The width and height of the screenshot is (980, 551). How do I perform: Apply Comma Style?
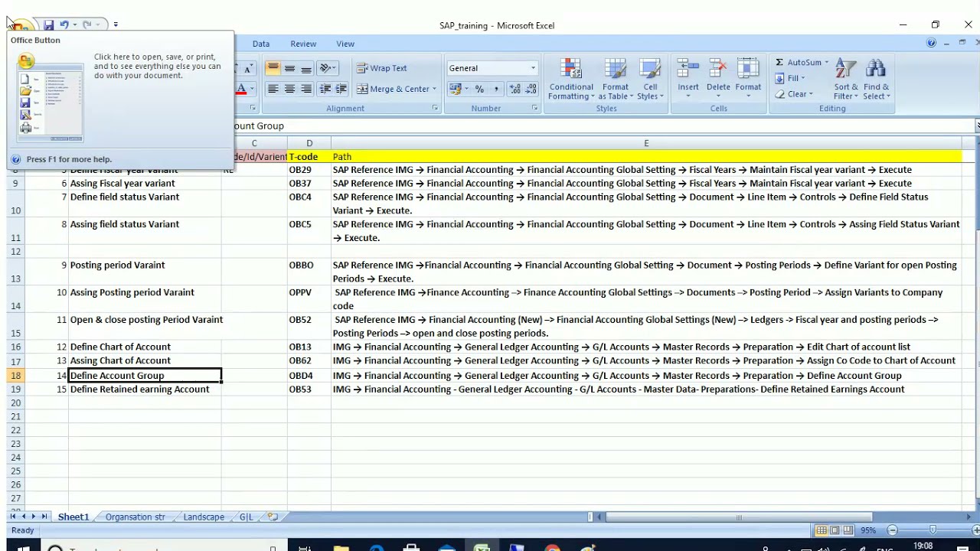click(x=496, y=89)
